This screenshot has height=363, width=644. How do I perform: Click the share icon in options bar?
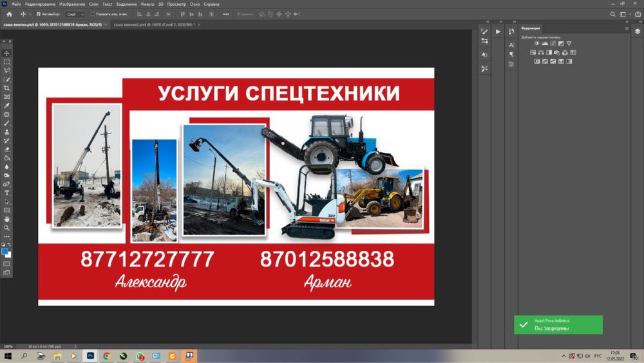(638, 14)
